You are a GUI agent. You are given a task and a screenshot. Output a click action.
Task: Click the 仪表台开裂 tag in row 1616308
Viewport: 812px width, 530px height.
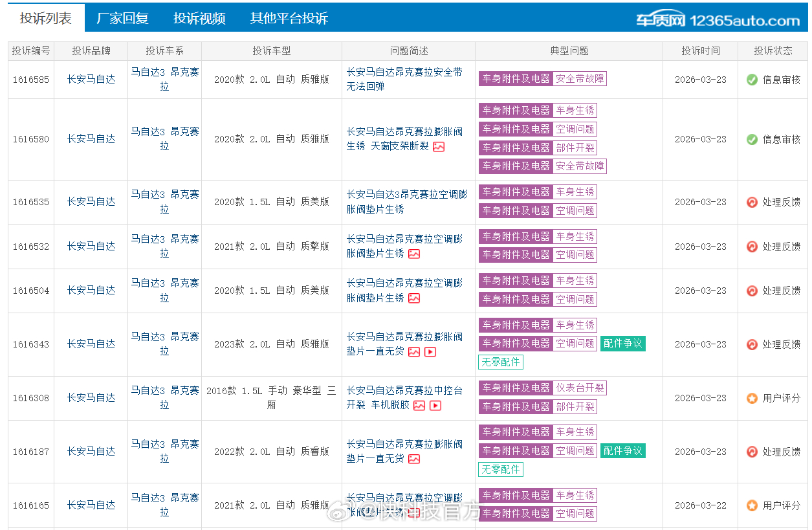(x=580, y=388)
